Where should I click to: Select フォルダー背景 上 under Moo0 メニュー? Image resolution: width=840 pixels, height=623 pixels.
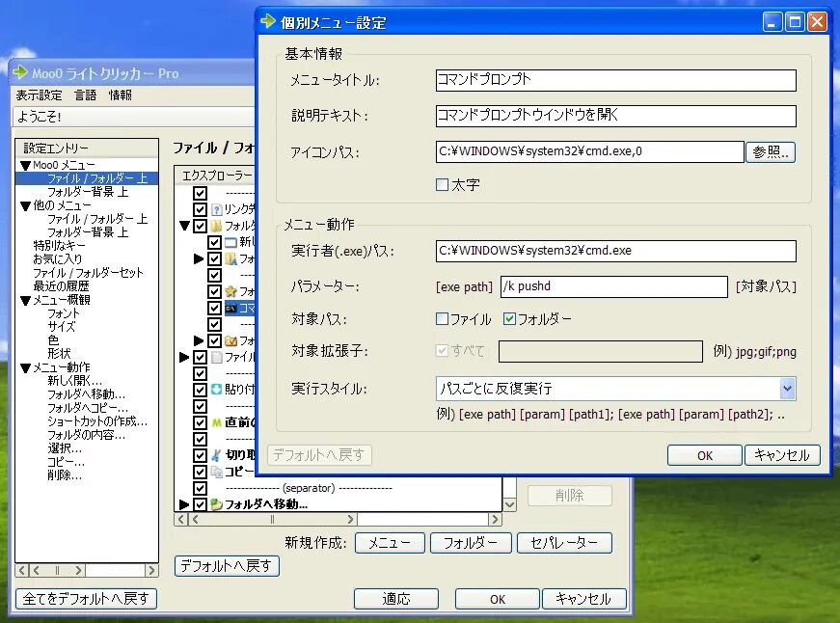(x=88, y=192)
